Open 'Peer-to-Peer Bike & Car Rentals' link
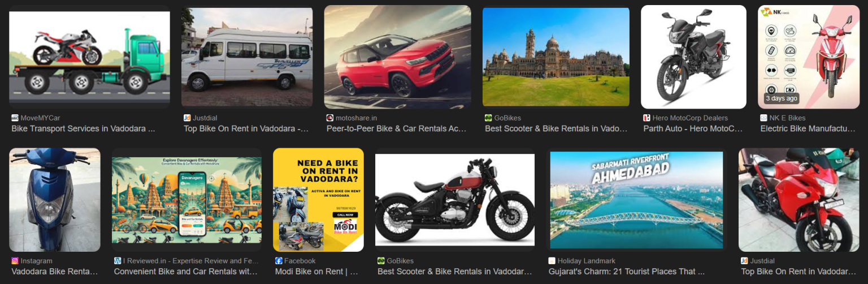The image size is (868, 284). coord(397,128)
